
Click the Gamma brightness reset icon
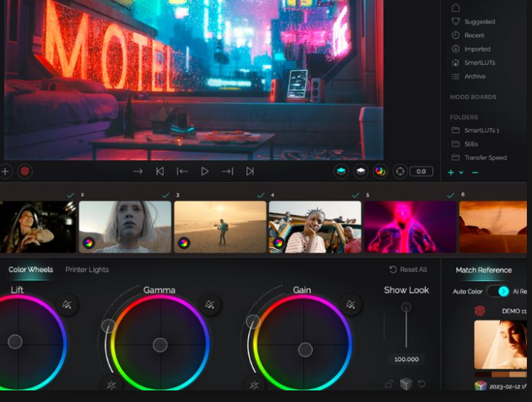[111, 386]
